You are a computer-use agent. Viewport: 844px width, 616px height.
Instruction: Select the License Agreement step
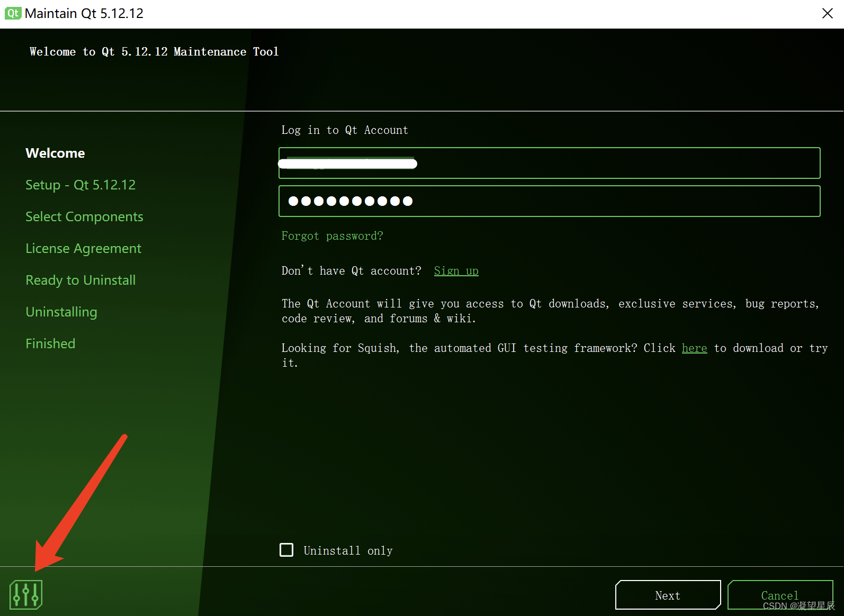click(83, 248)
